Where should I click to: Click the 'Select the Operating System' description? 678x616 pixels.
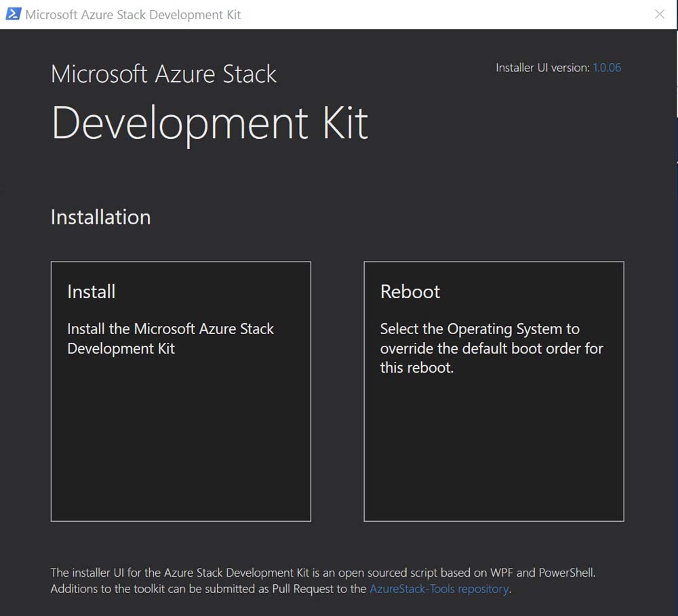tap(479, 329)
